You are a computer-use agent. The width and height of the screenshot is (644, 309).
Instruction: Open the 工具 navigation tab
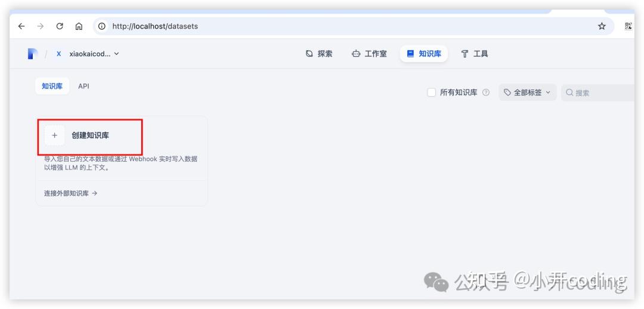click(x=475, y=54)
